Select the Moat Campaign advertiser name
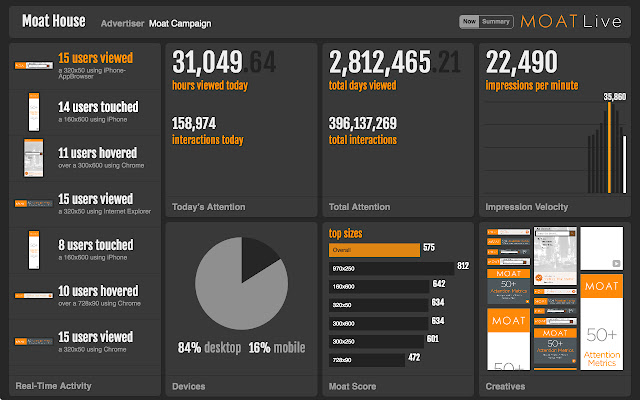 tap(180, 24)
